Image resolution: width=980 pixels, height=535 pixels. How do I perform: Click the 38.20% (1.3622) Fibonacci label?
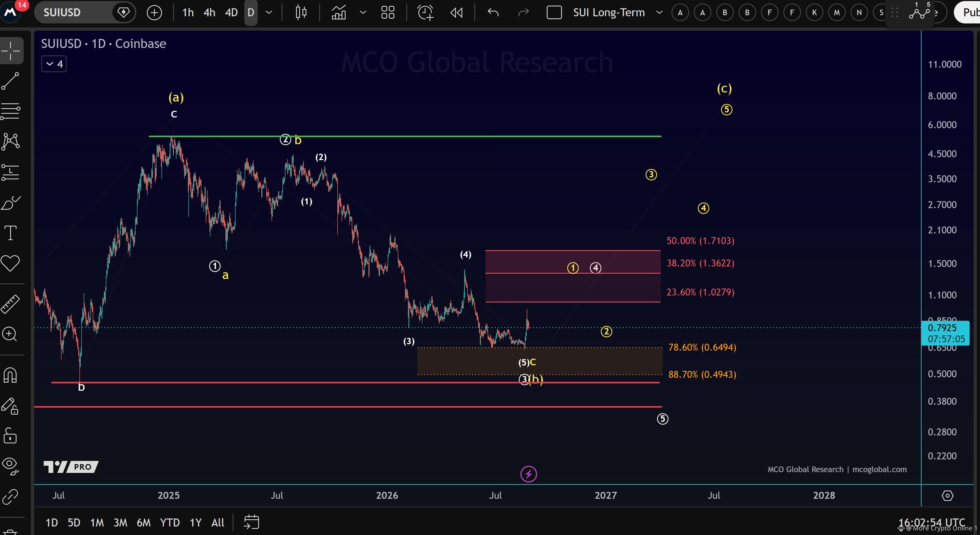[700, 263]
